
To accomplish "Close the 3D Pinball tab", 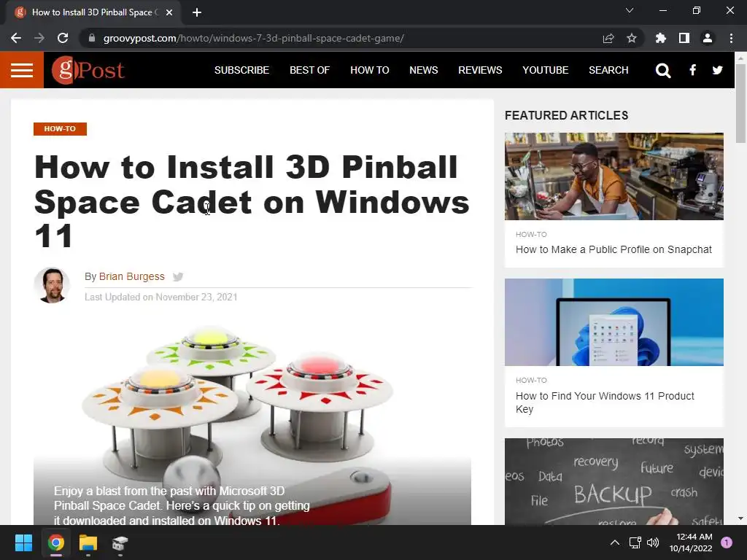I will click(x=169, y=12).
